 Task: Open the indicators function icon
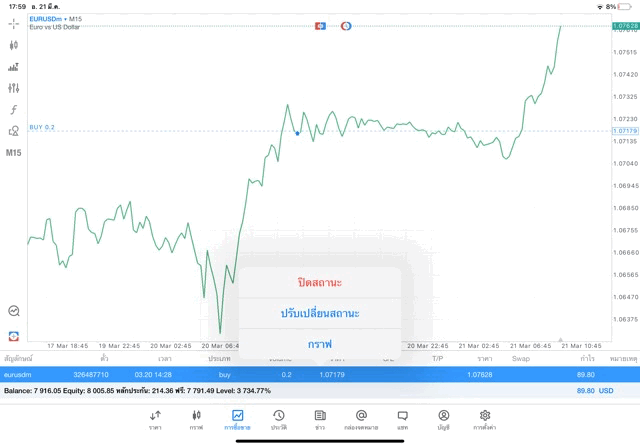pyautogui.click(x=13, y=109)
